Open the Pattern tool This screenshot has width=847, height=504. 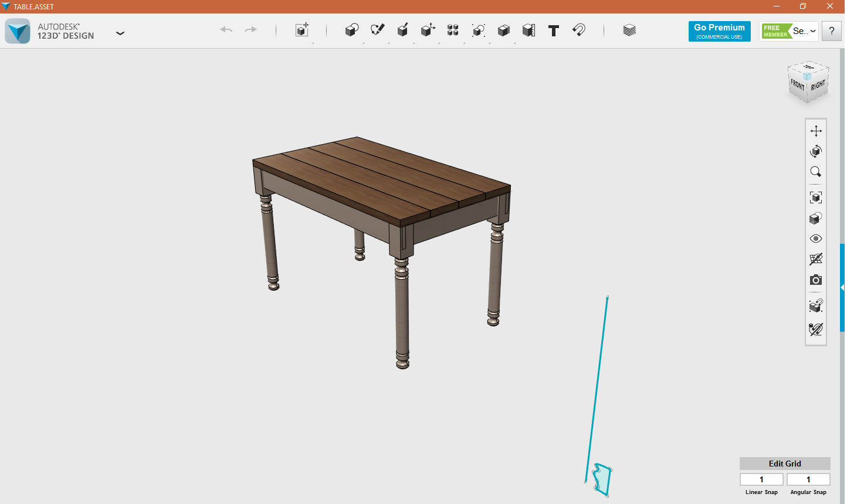pyautogui.click(x=452, y=30)
